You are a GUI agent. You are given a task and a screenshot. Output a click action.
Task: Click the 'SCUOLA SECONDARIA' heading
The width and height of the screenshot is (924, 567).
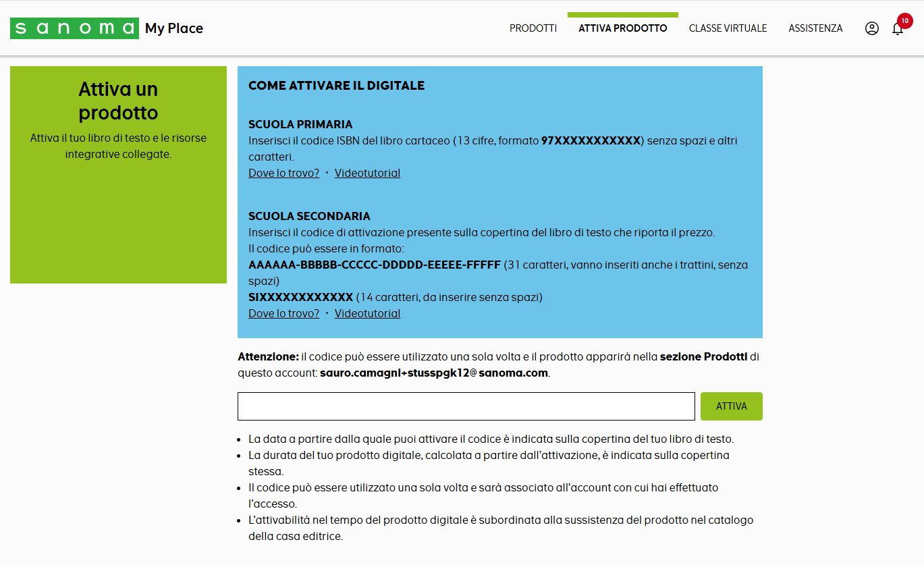click(x=309, y=216)
